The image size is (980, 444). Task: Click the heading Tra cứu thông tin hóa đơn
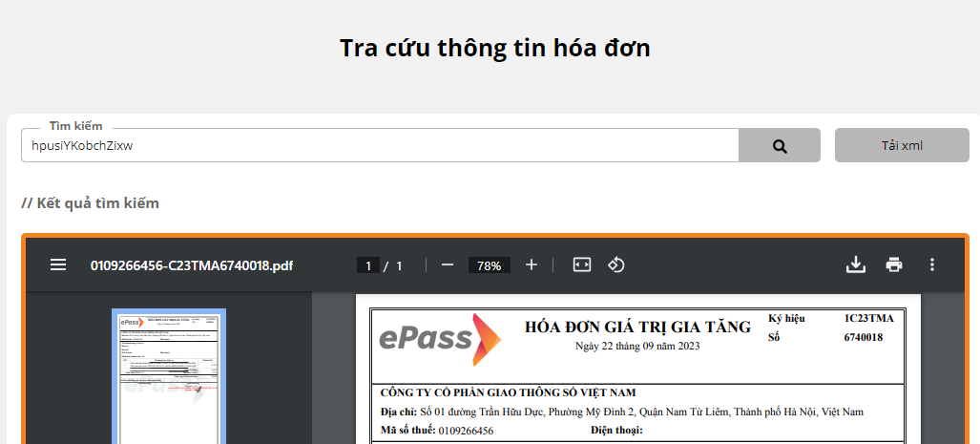[495, 48]
